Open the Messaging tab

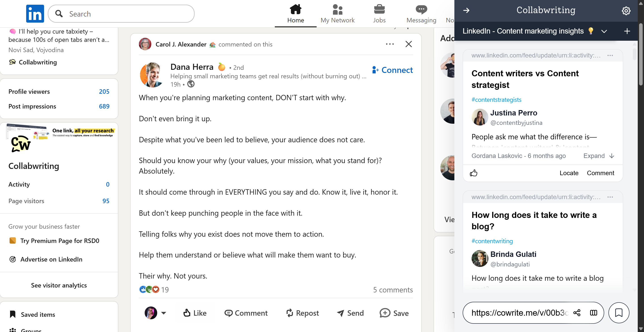421,14
